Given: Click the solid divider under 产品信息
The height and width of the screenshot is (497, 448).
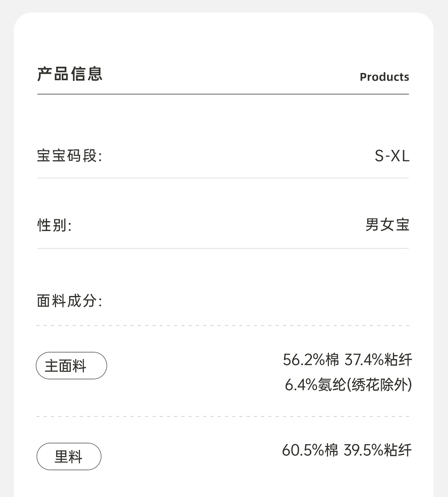Looking at the screenshot, I should click(x=223, y=94).
